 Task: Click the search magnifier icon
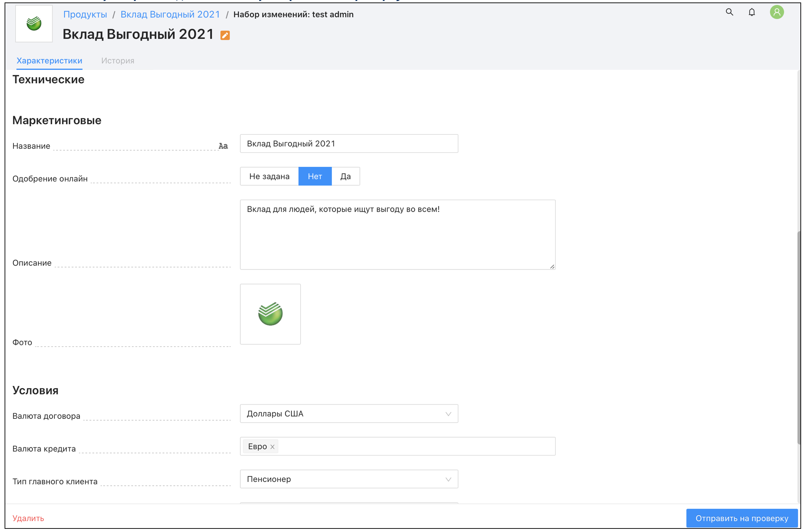point(729,12)
